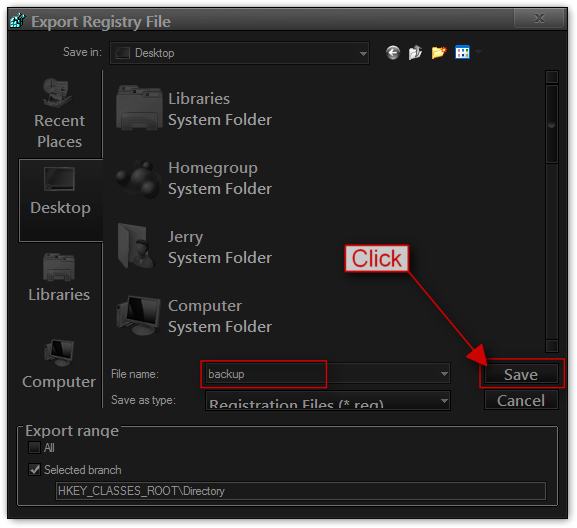Select the Homegroup system folder icon
This screenshot has height=528, width=577.
click(x=138, y=178)
